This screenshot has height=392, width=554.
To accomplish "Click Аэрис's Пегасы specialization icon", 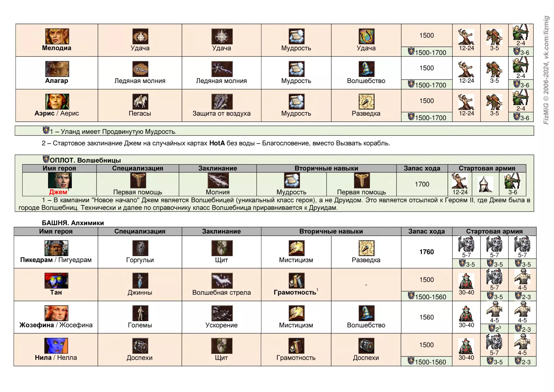I will point(140,102).
